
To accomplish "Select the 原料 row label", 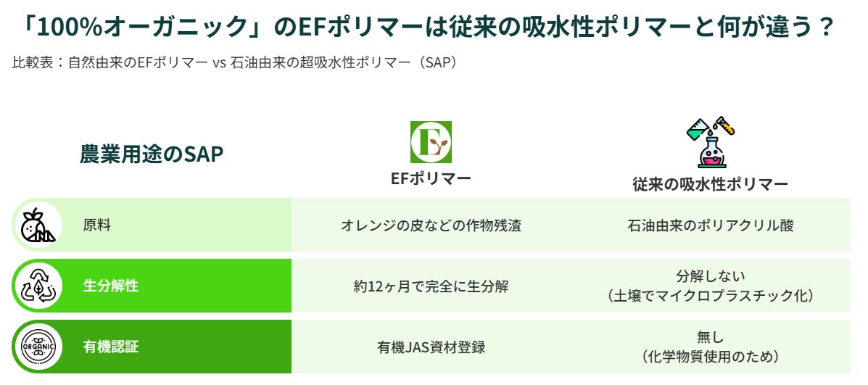I will click(96, 225).
